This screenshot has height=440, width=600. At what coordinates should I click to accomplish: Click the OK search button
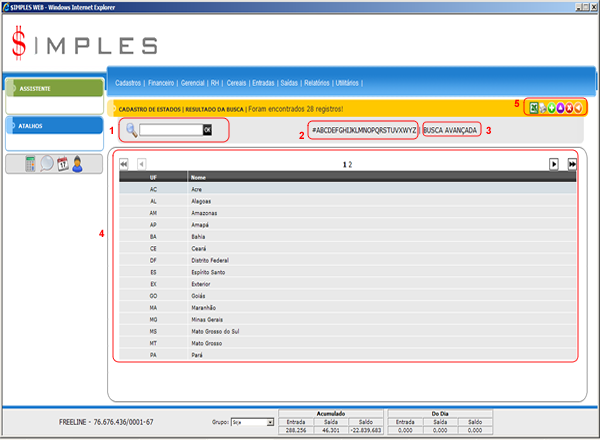pyautogui.click(x=208, y=130)
